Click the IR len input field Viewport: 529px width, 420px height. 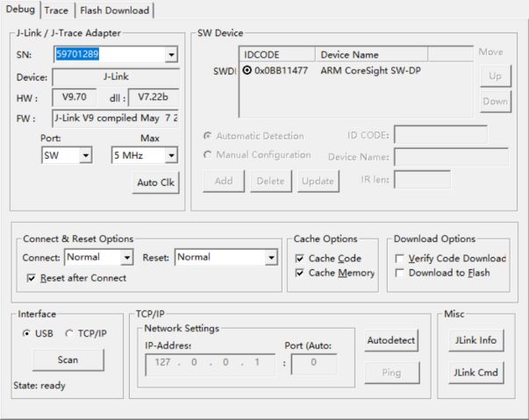(x=422, y=180)
